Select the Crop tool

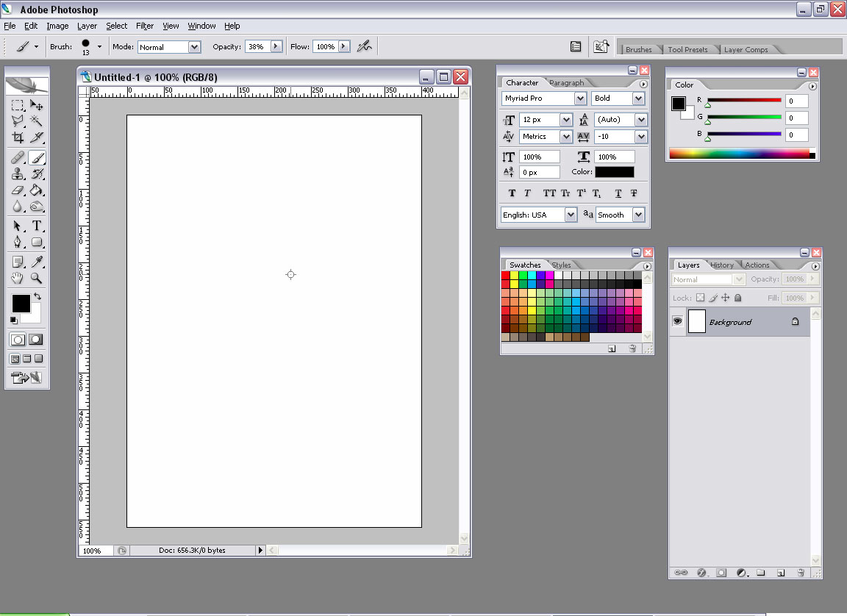tap(18, 137)
